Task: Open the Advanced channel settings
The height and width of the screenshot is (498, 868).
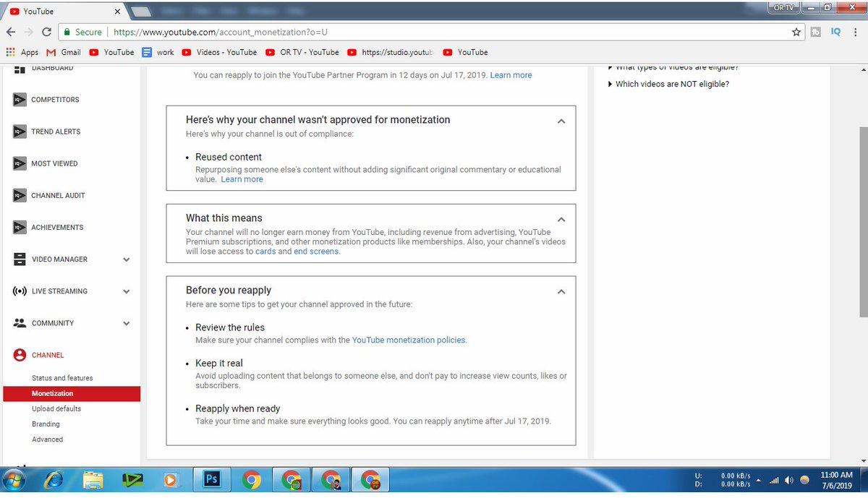Action: point(47,439)
